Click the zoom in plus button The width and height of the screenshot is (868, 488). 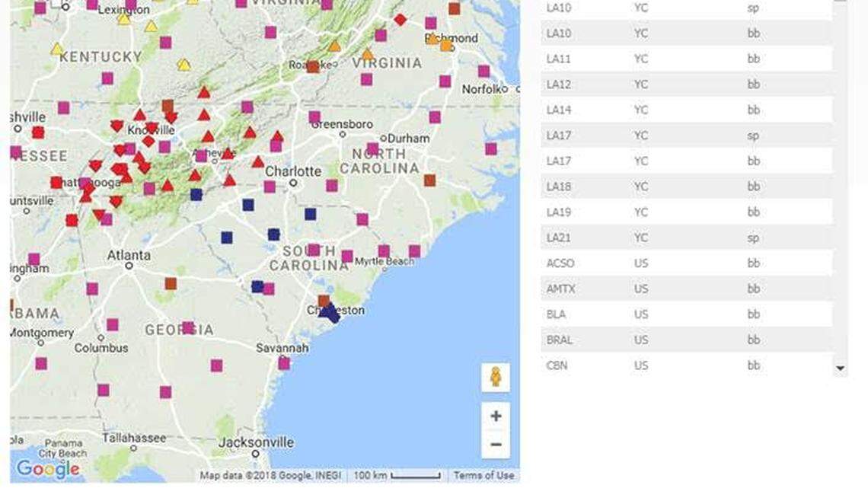pyautogui.click(x=496, y=415)
